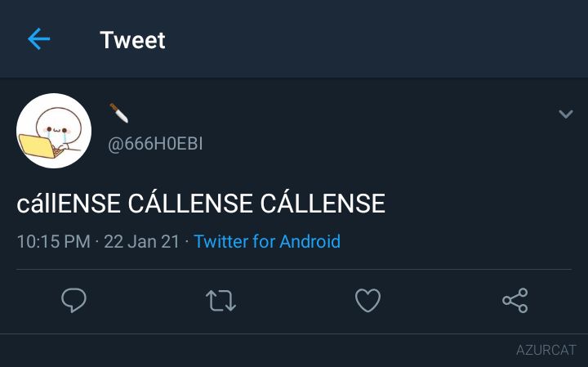Retweet the CÁLLENSE tweet
Screen dimensions: 588x367
[220, 301]
